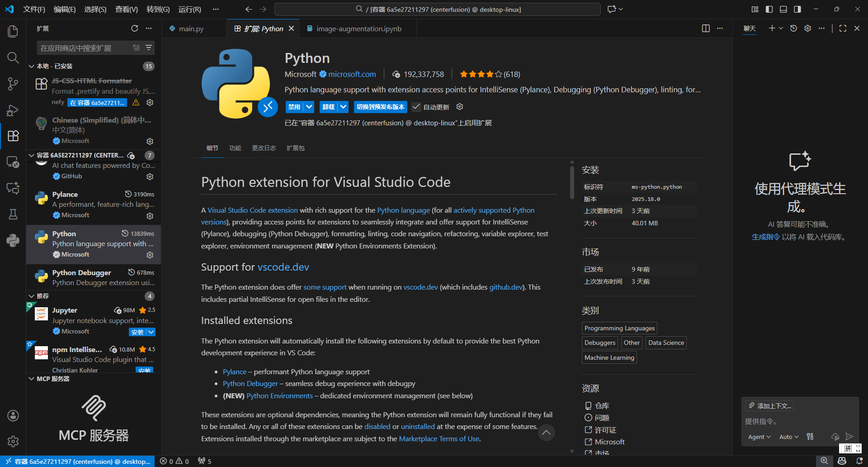The width and height of the screenshot is (868, 467).
Task: Click the extension marketplace search field
Action: (x=84, y=48)
